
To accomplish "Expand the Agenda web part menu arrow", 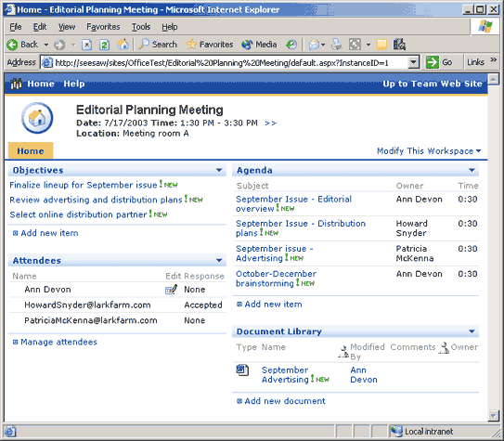I will point(472,170).
